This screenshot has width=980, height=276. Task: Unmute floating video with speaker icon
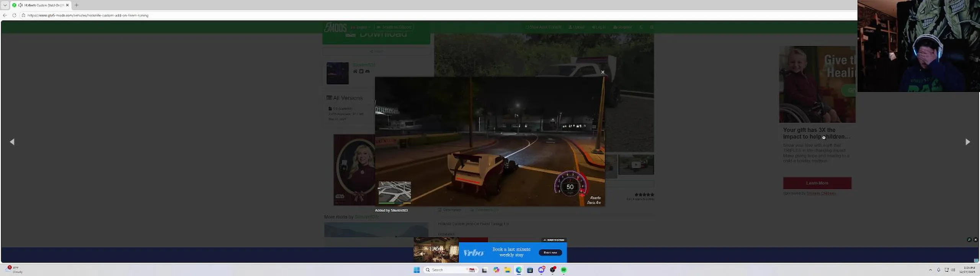pyautogui.click(x=969, y=240)
